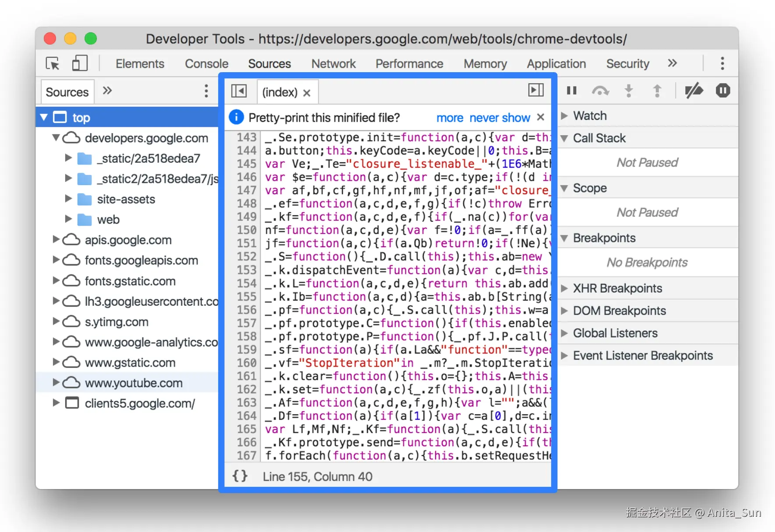
Task: Select the web folder icon
Action: pyautogui.click(x=85, y=220)
